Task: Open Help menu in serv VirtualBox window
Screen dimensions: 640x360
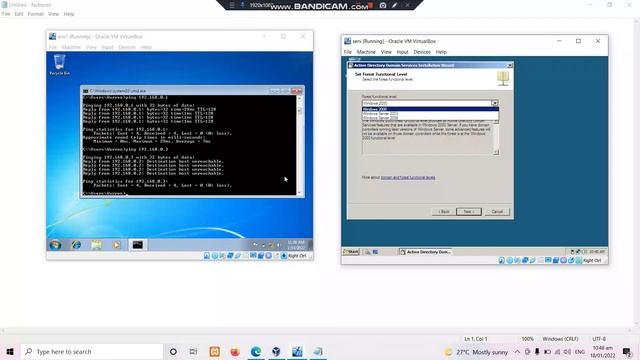Action: [441, 52]
